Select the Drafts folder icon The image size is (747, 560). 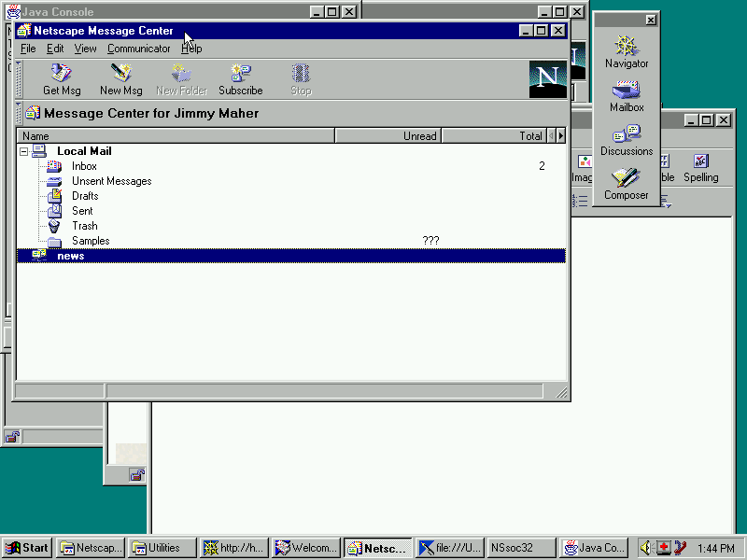(x=54, y=196)
